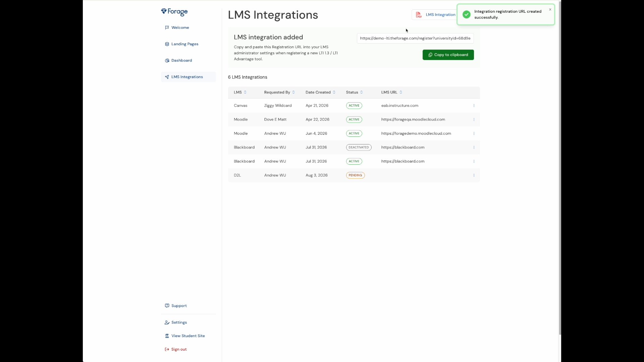Click https://foragedemo.moodlecloud.com cell

416,133
